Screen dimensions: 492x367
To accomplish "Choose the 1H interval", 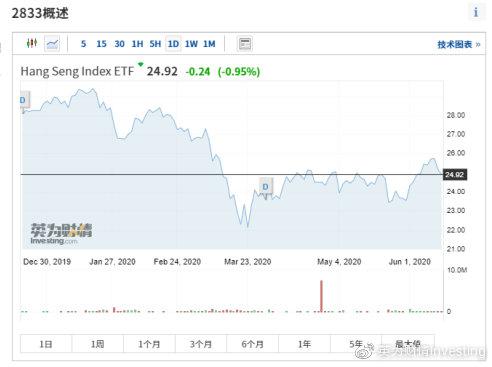I will 137,44.
